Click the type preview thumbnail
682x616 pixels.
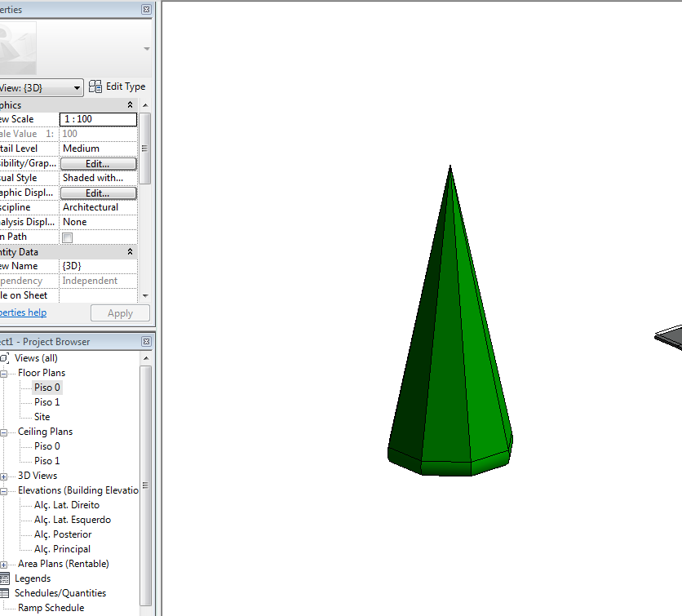tap(17, 48)
